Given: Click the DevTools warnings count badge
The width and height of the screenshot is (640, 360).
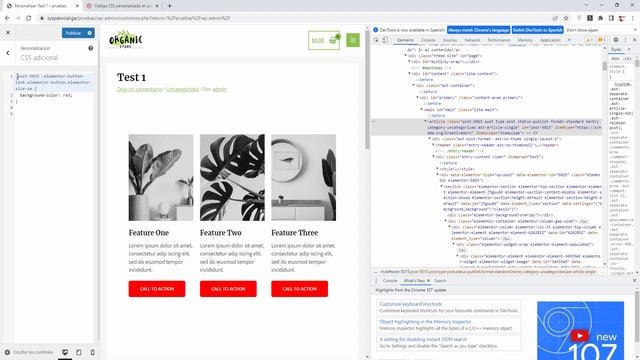Looking at the screenshot, I should (x=589, y=40).
